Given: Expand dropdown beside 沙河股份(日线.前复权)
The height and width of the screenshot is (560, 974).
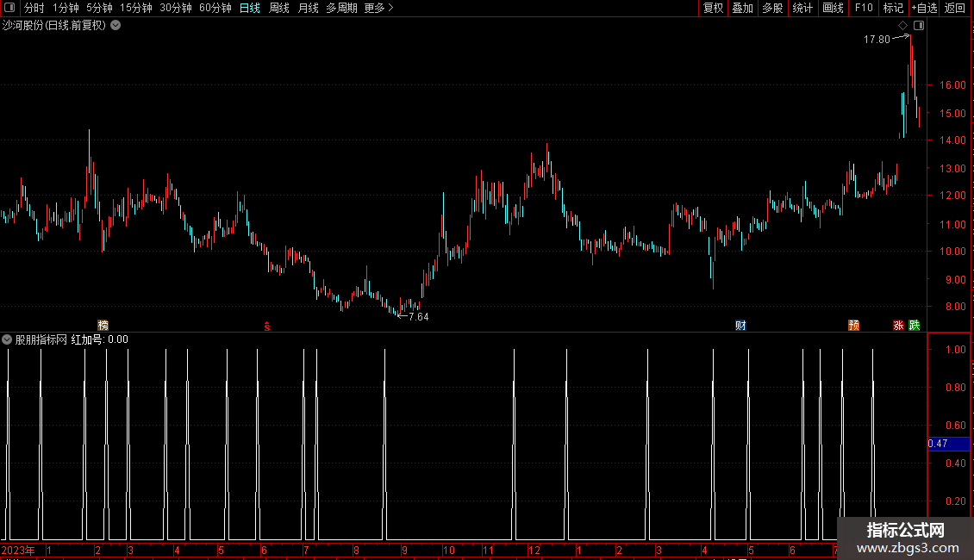Looking at the screenshot, I should (x=116, y=26).
